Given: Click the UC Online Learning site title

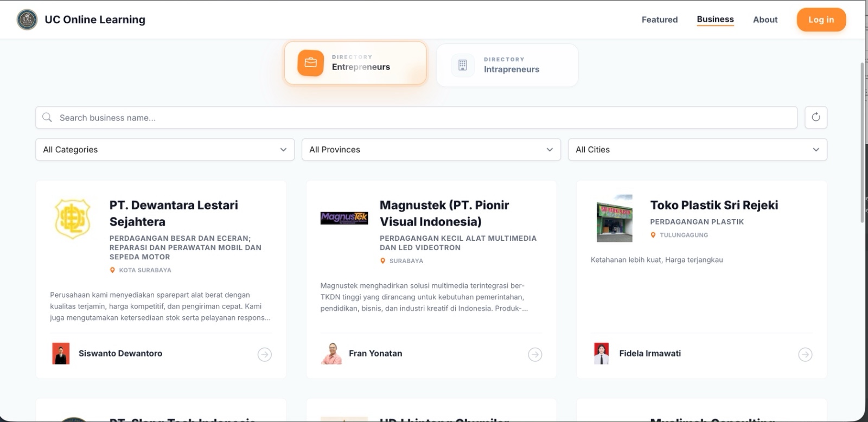Looking at the screenshot, I should (x=95, y=20).
